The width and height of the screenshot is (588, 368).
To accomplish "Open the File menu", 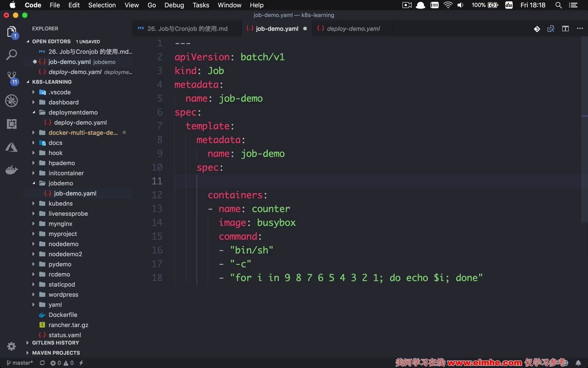I will [x=55, y=5].
